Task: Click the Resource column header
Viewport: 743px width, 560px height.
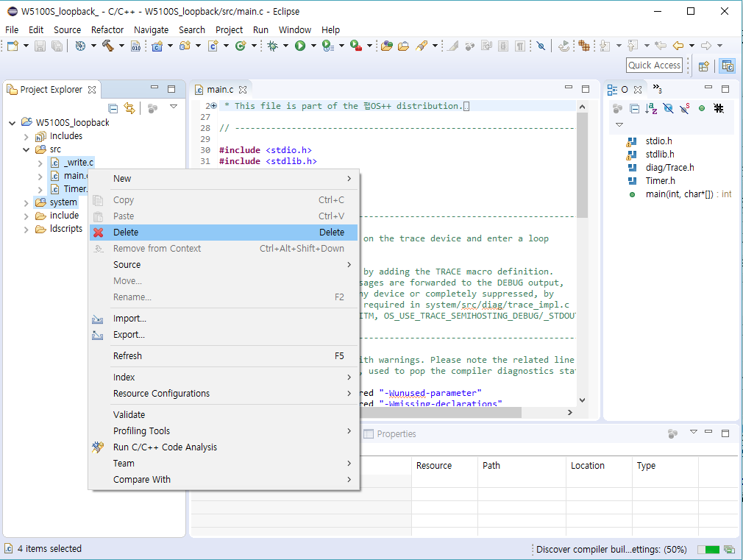Action: [444, 466]
